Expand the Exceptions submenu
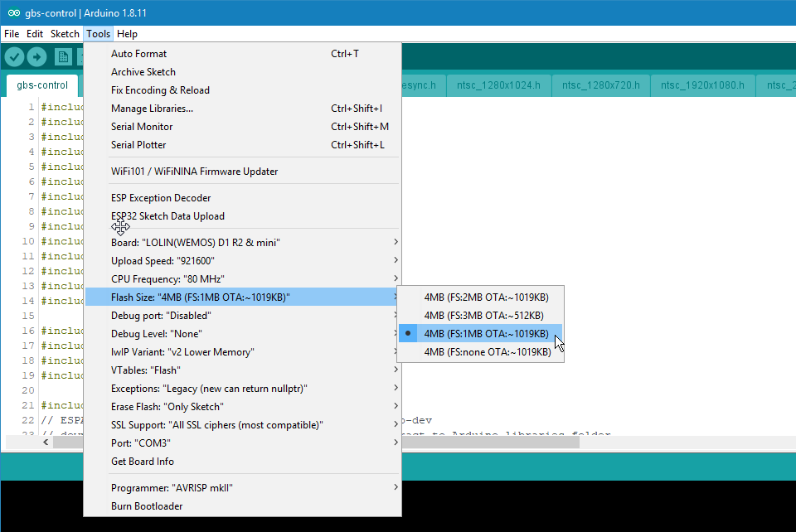Image resolution: width=796 pixels, height=532 pixels. click(243, 389)
